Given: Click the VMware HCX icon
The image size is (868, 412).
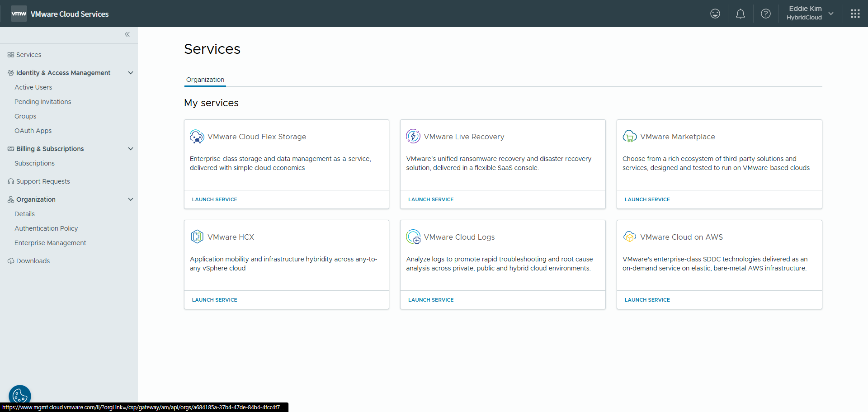Looking at the screenshot, I should pyautogui.click(x=197, y=237).
